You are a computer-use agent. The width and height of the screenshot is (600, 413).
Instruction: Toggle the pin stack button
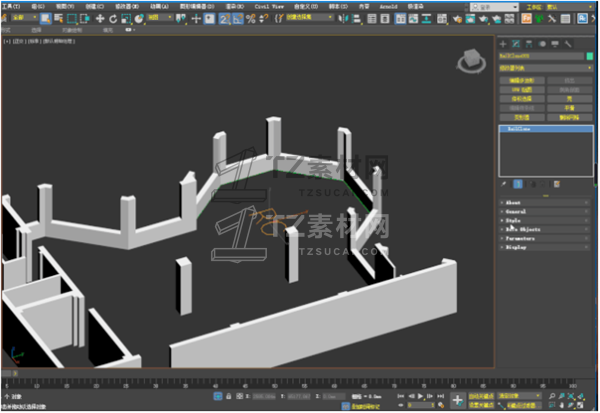(x=504, y=184)
